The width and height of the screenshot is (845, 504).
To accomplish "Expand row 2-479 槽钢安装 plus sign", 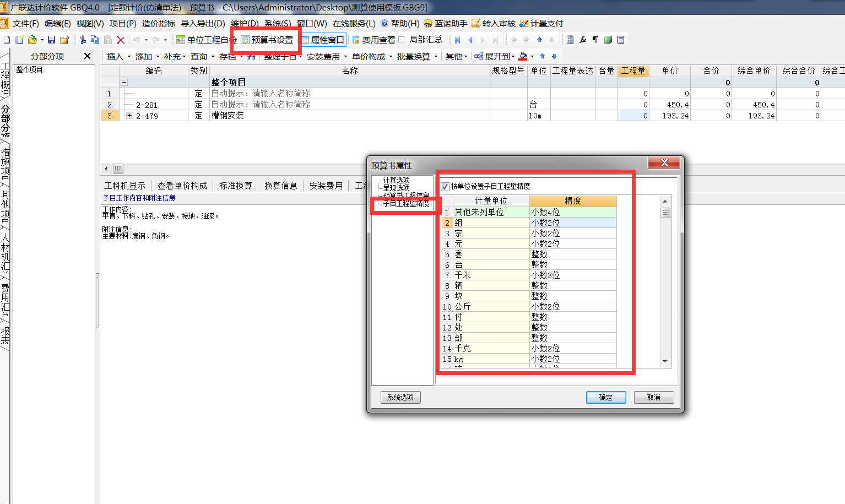I will pyautogui.click(x=129, y=116).
